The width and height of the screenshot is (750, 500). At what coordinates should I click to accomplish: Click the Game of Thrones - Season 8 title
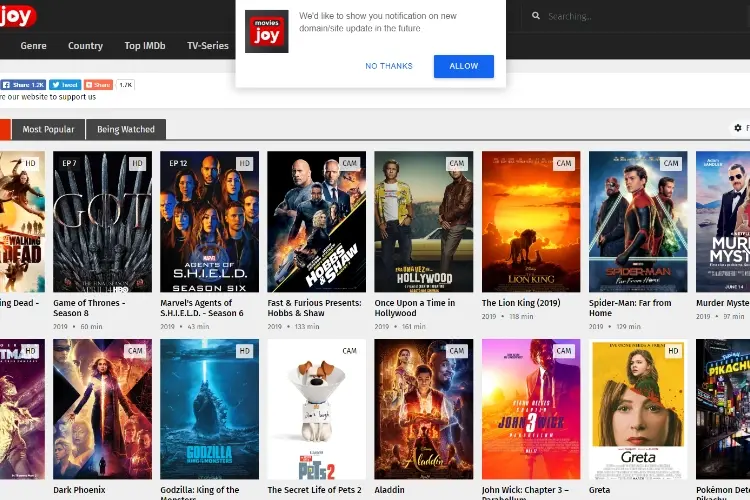(89, 308)
